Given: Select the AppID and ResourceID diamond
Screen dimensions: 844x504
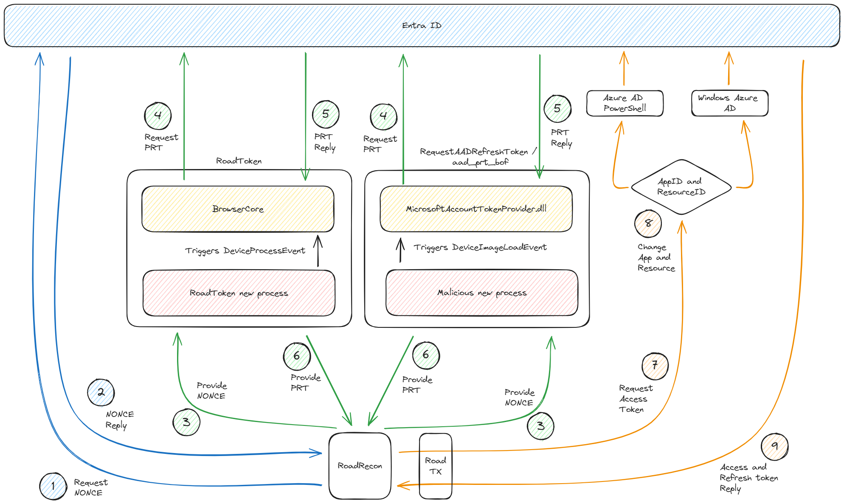Looking at the screenshot, I should (x=681, y=187).
